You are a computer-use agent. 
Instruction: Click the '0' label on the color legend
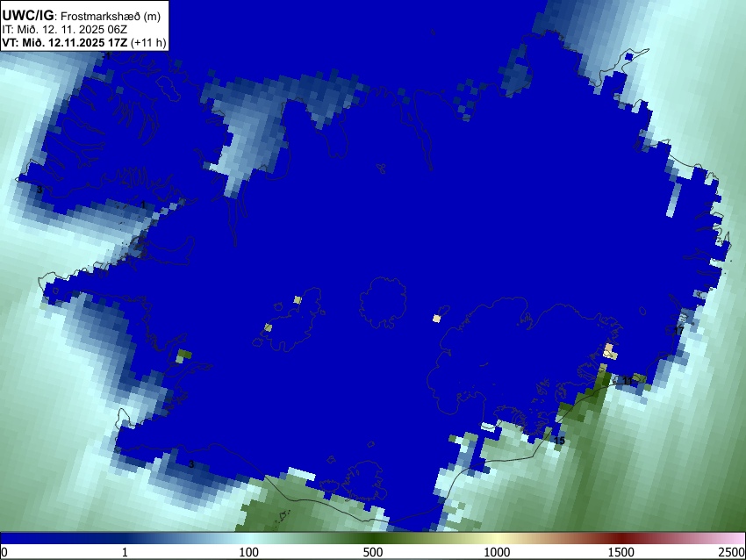4,552
